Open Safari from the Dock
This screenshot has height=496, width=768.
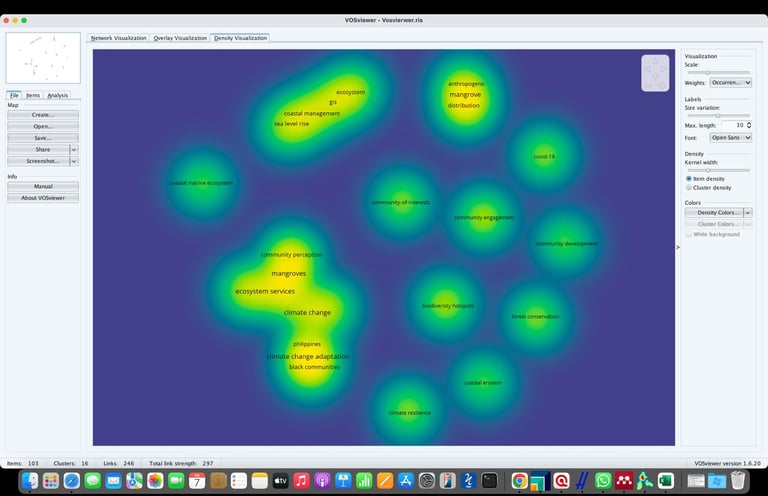pyautogui.click(x=72, y=481)
